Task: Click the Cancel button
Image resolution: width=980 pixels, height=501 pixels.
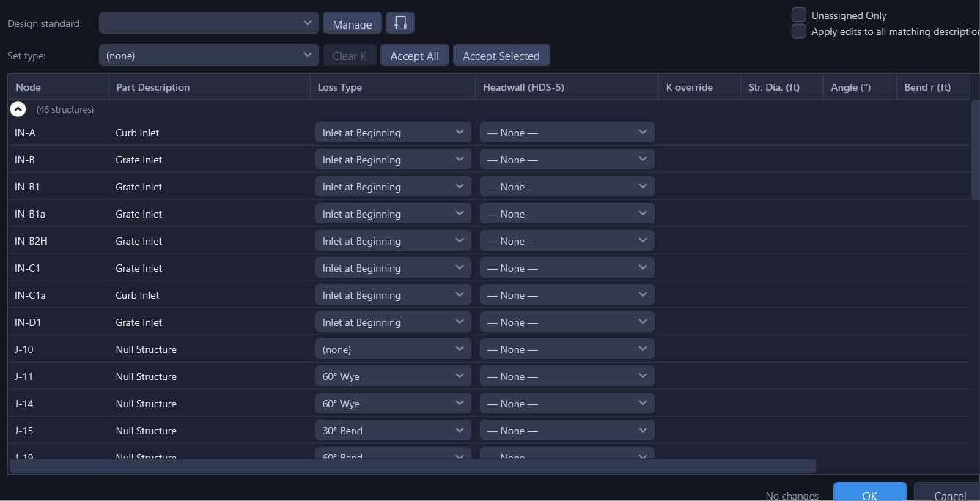Action: coord(947,492)
